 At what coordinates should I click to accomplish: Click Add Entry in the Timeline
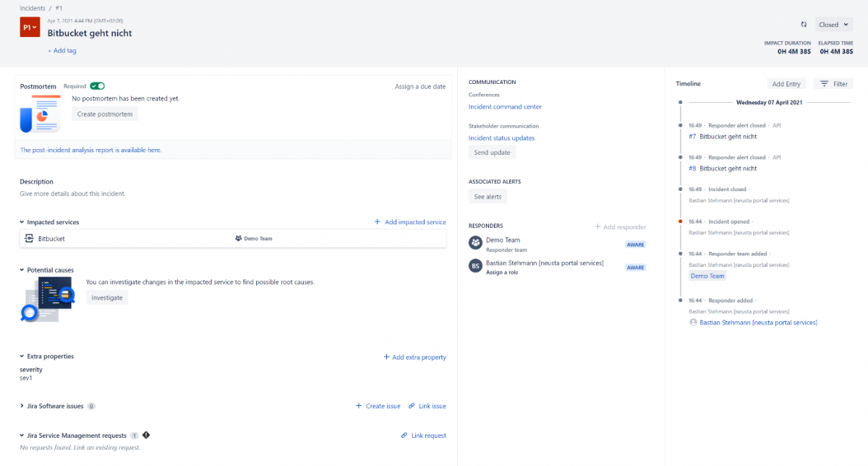pos(786,84)
